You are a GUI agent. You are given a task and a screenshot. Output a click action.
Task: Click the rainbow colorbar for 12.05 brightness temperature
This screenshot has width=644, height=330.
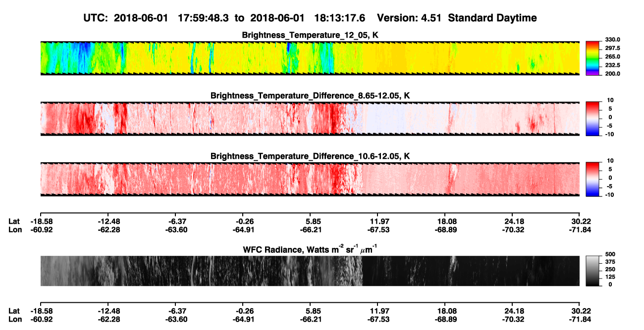tap(592, 58)
